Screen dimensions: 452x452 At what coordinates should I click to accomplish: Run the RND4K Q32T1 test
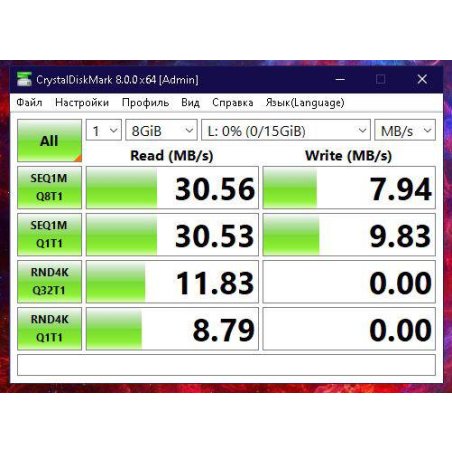tap(49, 281)
